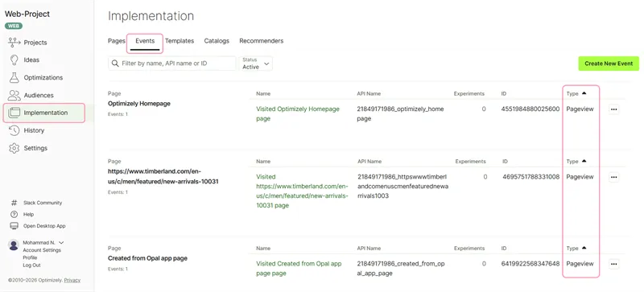Click the History clock icon
Viewport: 644px width, 292px height.
[x=14, y=130]
